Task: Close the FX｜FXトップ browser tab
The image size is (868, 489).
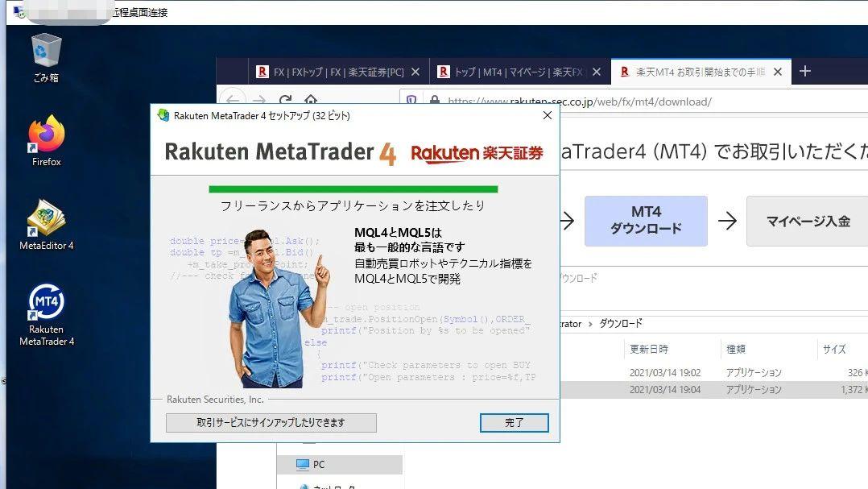Action: [415, 72]
